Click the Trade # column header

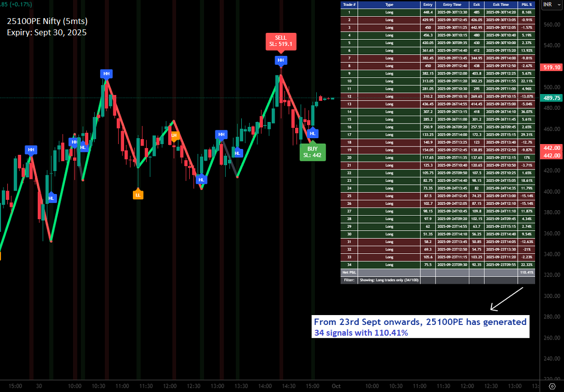coord(349,4)
